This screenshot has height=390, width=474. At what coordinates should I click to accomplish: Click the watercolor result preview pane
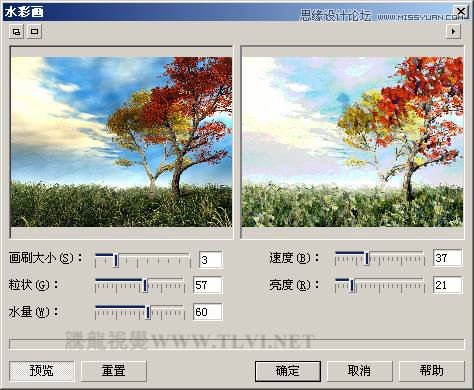click(x=352, y=142)
